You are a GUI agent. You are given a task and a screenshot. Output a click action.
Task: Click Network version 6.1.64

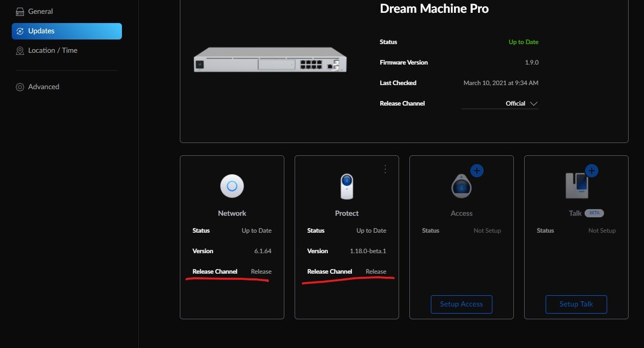point(263,251)
